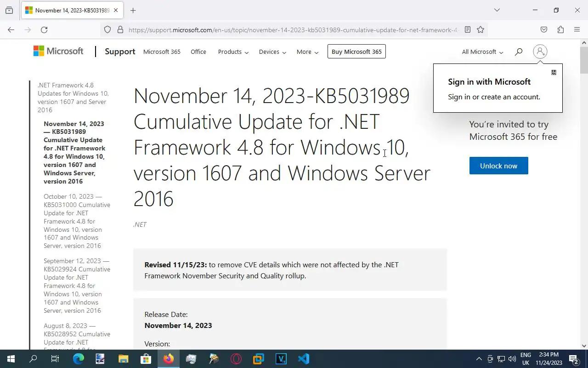Viewport: 588px width, 368px height.
Task: Open October 10, 2023 KB5031000 sidebar link
Action: (77, 221)
